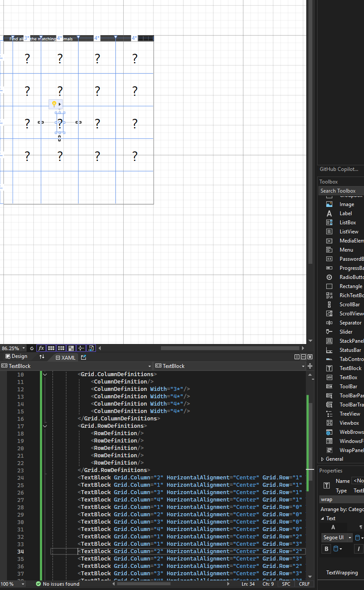364x590 pixels.
Task: Toggle snap to gridlines button
Action: pyautogui.click(x=61, y=348)
